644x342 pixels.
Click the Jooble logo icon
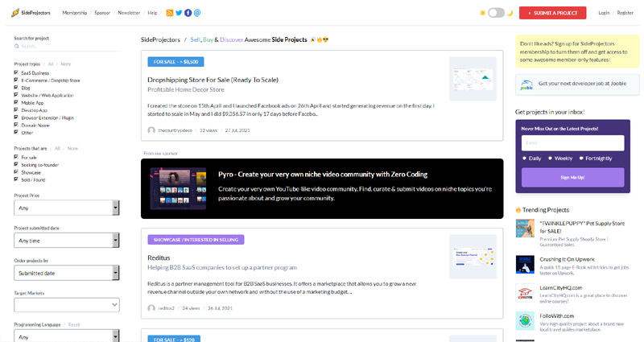526,84
